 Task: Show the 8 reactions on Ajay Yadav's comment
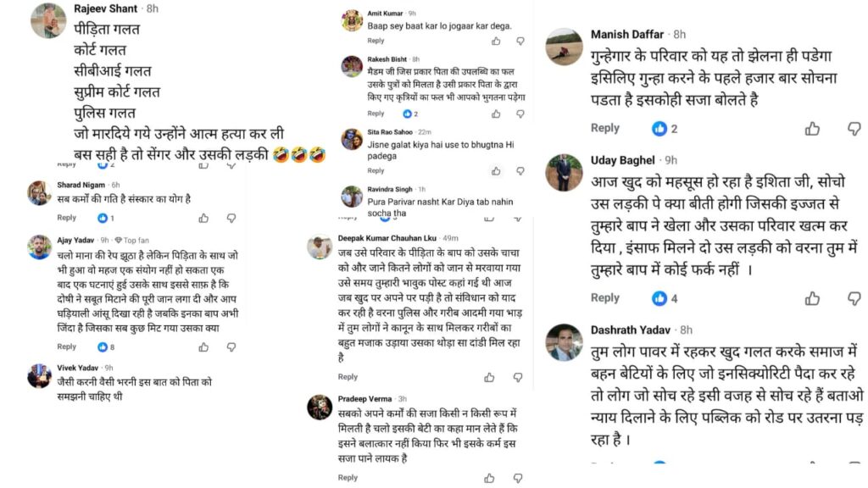(106, 347)
